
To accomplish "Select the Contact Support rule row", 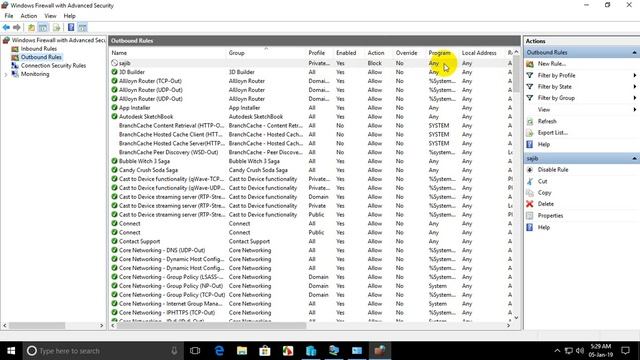I will [311, 241].
